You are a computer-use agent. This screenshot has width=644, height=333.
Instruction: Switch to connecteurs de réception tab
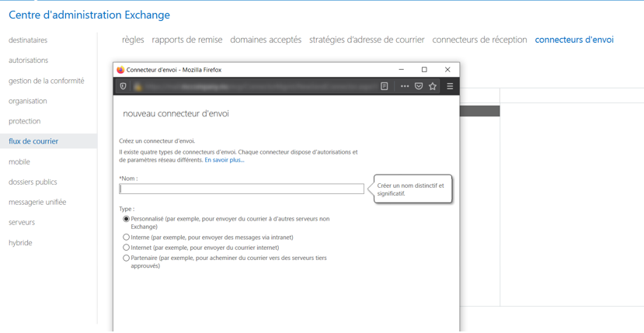click(x=479, y=40)
